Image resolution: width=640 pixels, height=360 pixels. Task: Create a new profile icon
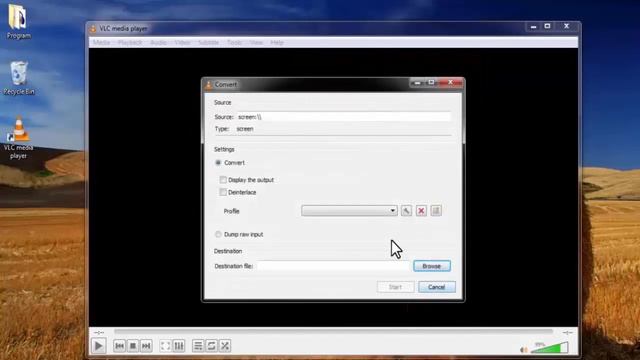point(436,211)
